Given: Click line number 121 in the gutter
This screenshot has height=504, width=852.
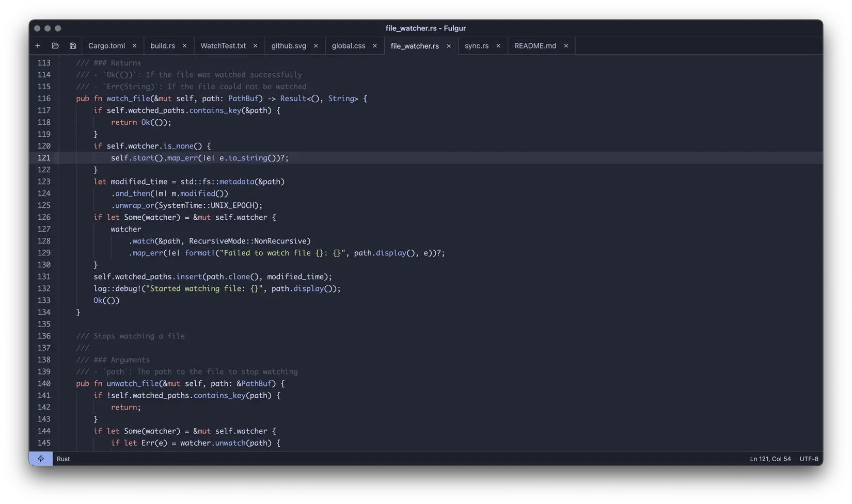Looking at the screenshot, I should 44,158.
